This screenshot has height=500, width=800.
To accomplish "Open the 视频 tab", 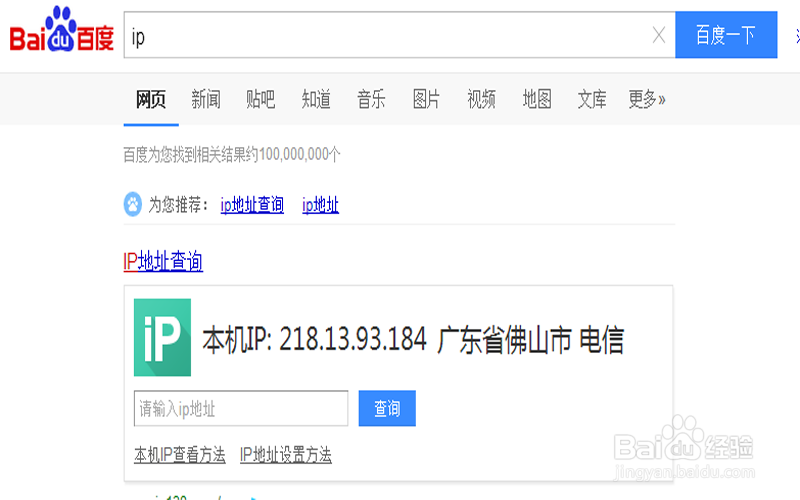I will pos(481,99).
